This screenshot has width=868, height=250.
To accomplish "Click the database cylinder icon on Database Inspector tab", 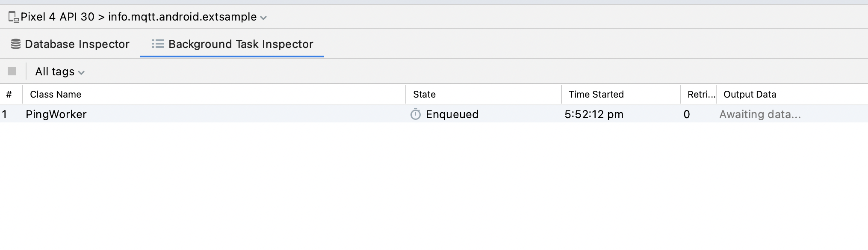I will [16, 44].
